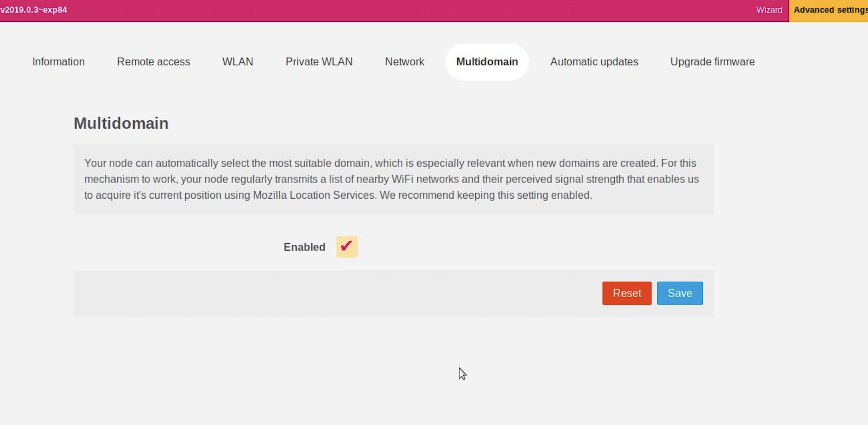This screenshot has width=868, height=425.
Task: Open the Upgrade firmware tab
Action: (x=712, y=62)
